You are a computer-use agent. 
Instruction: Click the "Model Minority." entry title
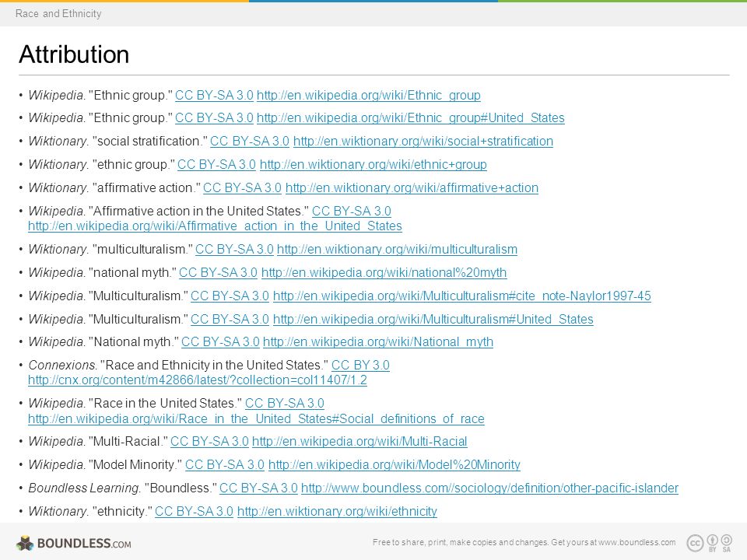135,465
